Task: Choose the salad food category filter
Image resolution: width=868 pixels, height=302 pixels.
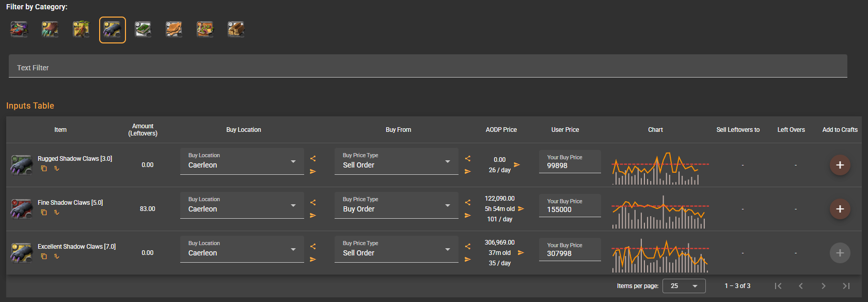Action: coord(205,30)
